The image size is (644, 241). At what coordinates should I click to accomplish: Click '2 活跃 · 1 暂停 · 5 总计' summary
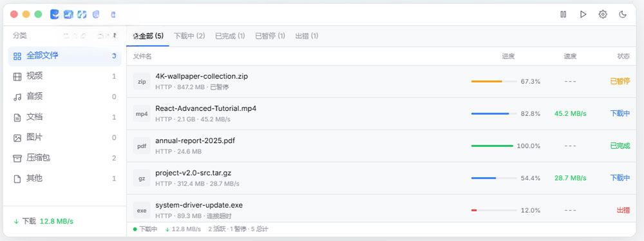[x=238, y=229]
